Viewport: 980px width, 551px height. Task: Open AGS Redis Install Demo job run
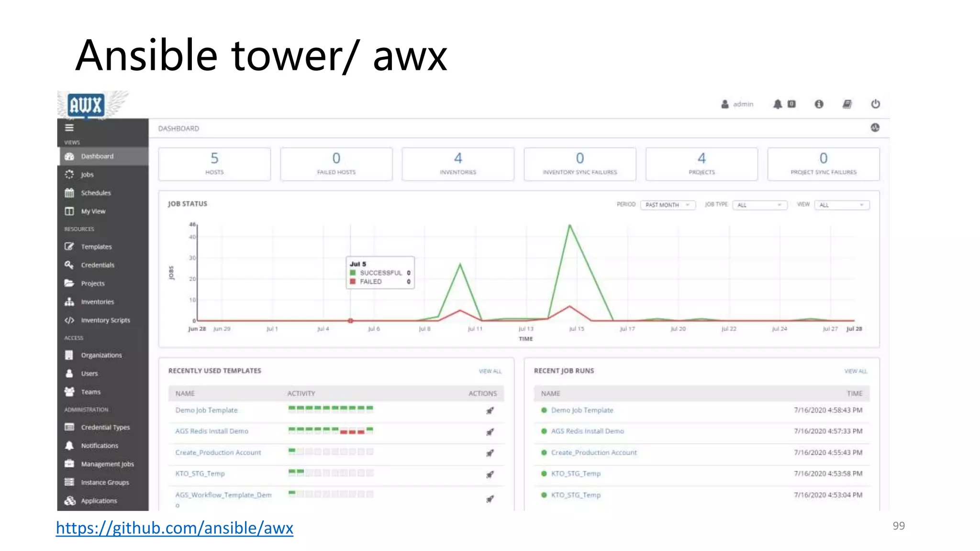[588, 431]
